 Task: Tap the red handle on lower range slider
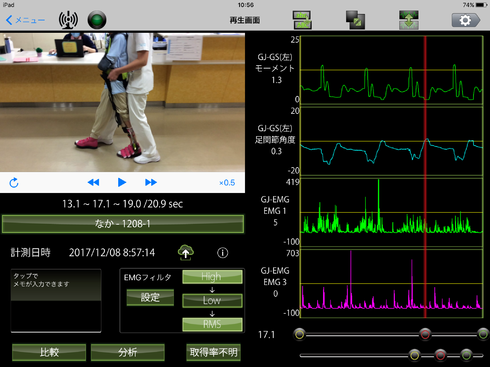click(x=440, y=355)
